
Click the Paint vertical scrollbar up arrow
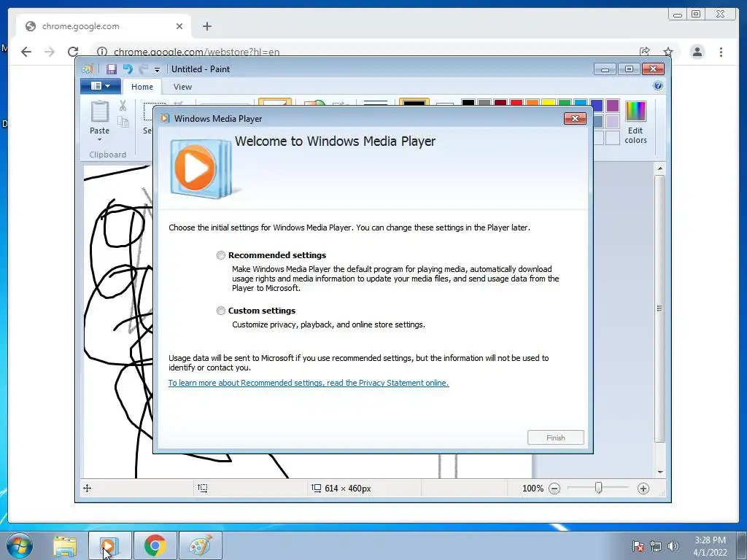(659, 168)
